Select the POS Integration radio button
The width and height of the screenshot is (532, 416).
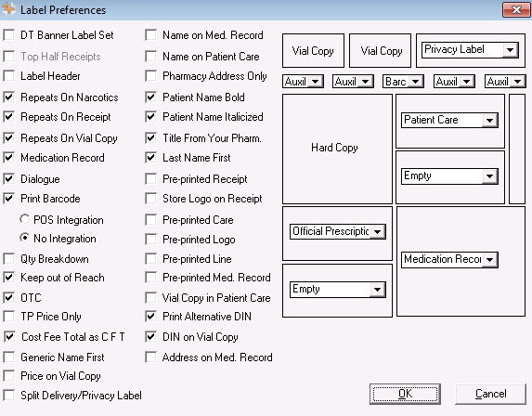click(x=24, y=219)
